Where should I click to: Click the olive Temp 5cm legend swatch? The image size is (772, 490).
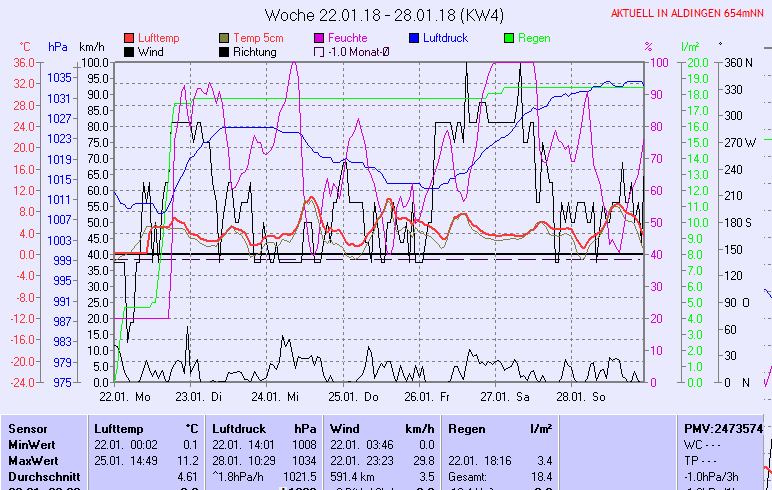tap(225, 38)
